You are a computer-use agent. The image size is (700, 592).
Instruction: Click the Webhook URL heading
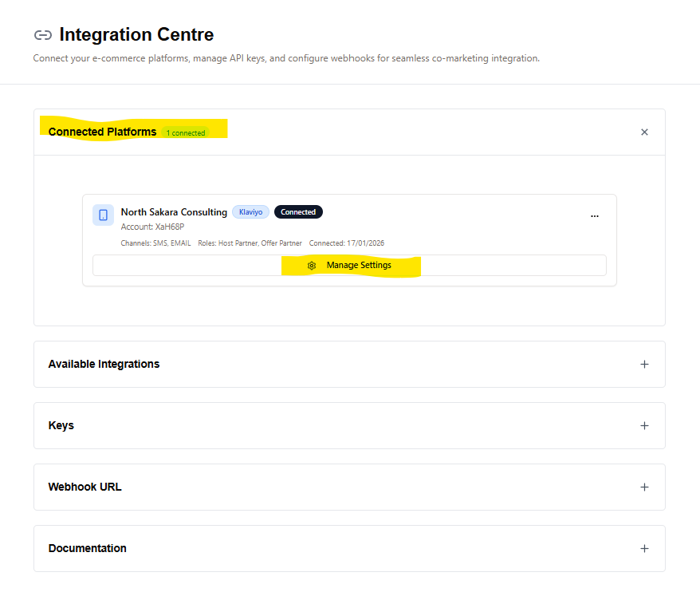tap(85, 487)
